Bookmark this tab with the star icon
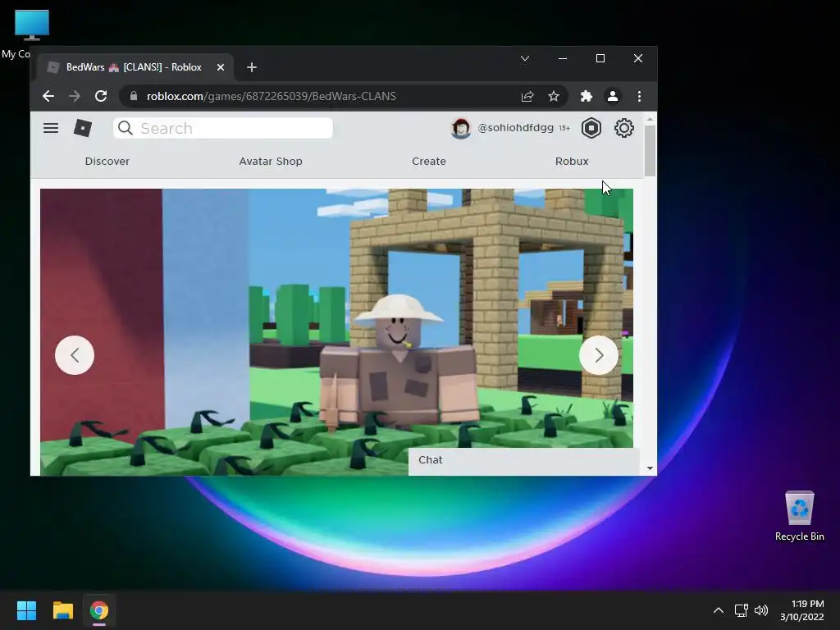 tap(554, 96)
